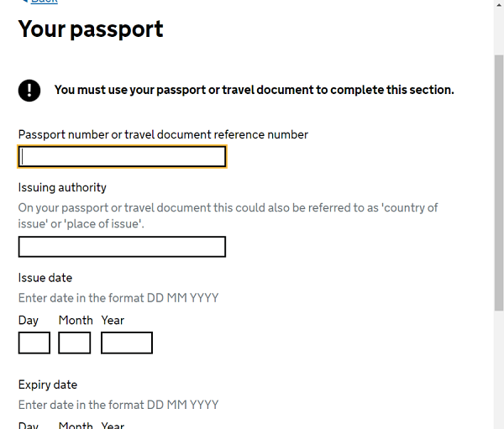This screenshot has height=429, width=504.
Task: Click the Year label under Issue date
Action: [x=113, y=321]
